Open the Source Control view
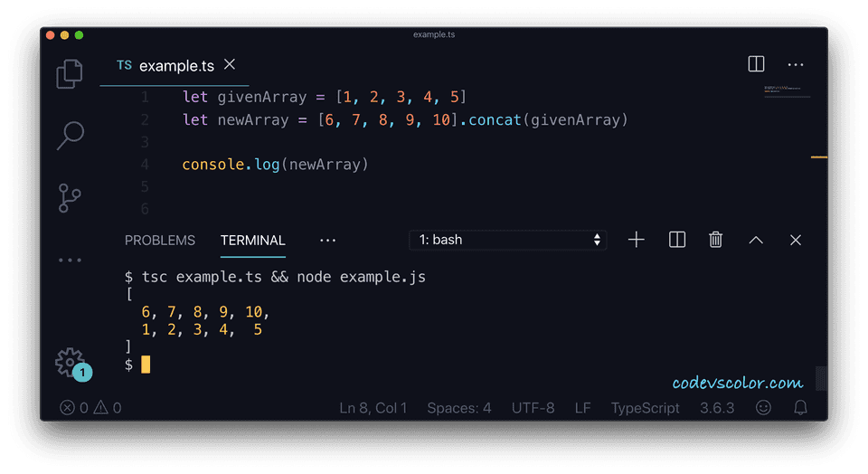 pyautogui.click(x=70, y=198)
